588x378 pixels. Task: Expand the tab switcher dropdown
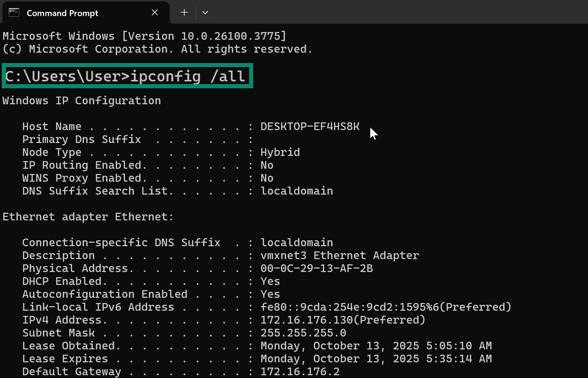click(205, 12)
